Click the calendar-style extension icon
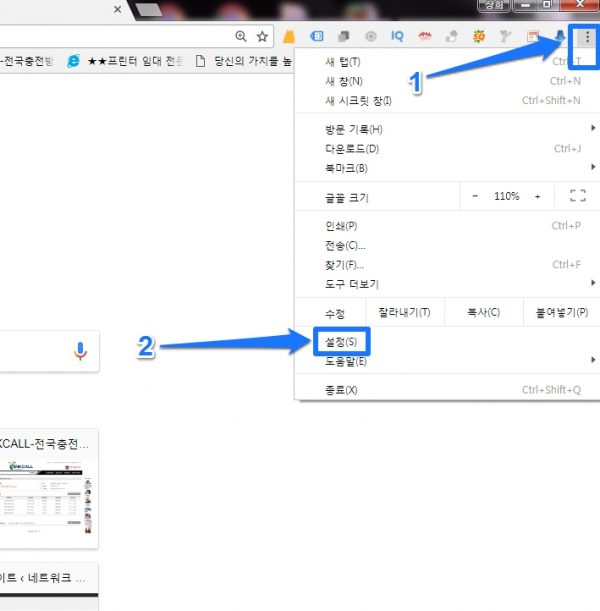This screenshot has height=611, width=600. 532,36
